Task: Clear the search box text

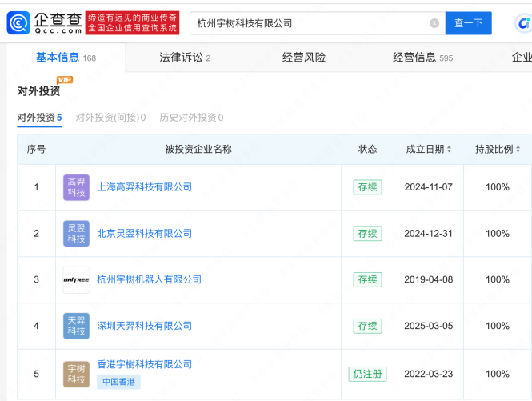Action: 434,23
